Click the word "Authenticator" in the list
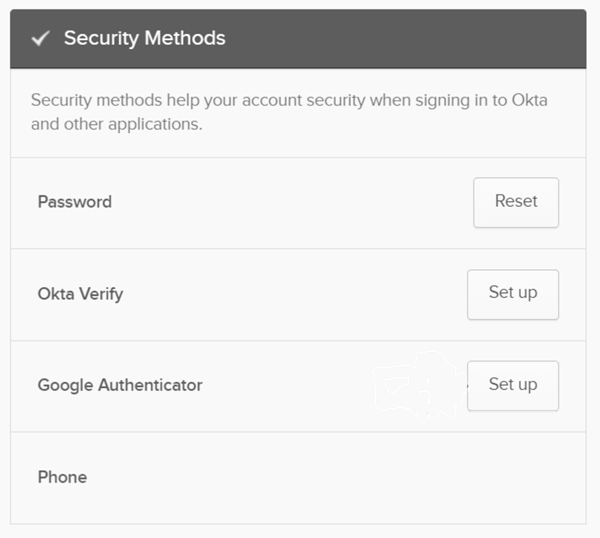600x538 pixels. click(x=150, y=385)
